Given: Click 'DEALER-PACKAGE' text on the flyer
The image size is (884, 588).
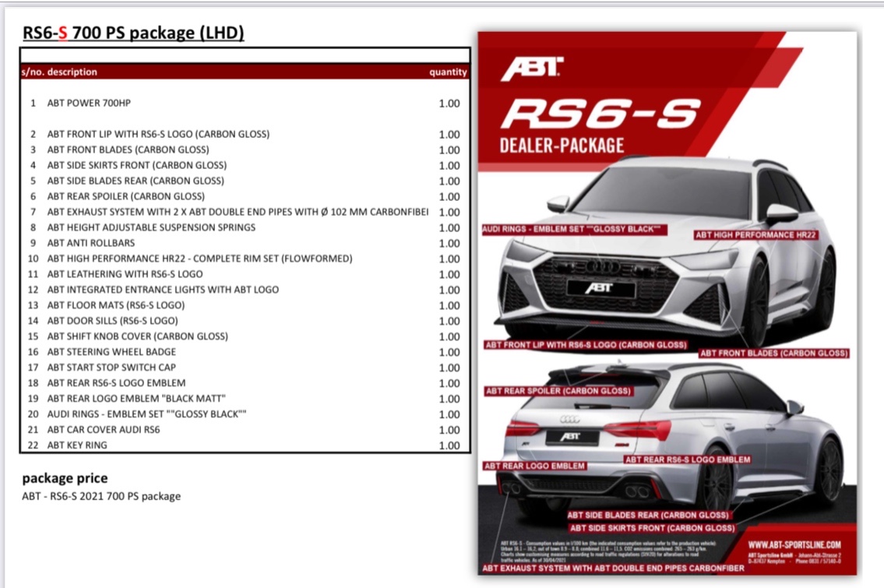Looking at the screenshot, I should [562, 146].
